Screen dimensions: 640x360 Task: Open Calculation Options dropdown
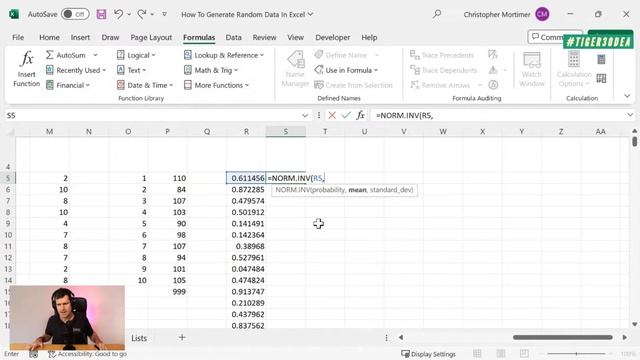tap(574, 69)
